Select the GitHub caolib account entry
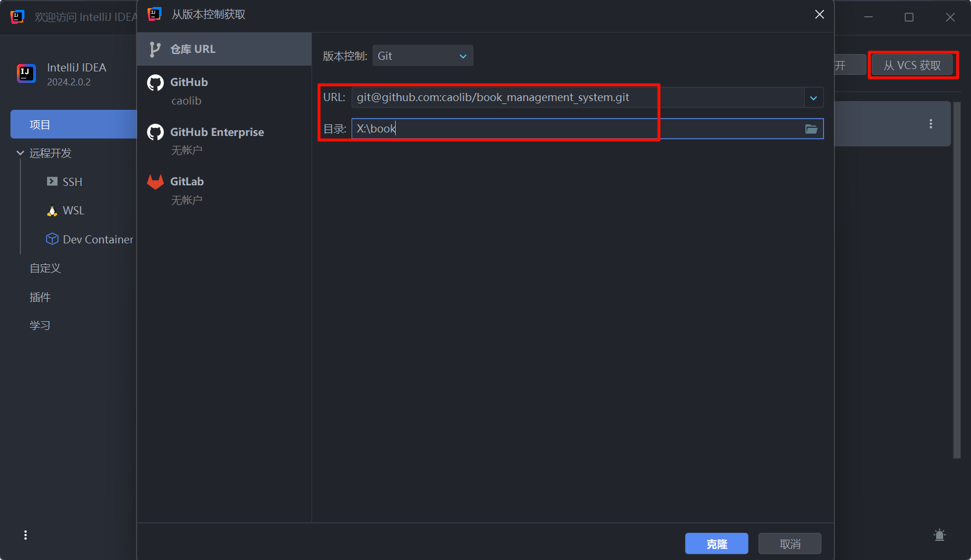The image size is (971, 560). click(x=224, y=91)
